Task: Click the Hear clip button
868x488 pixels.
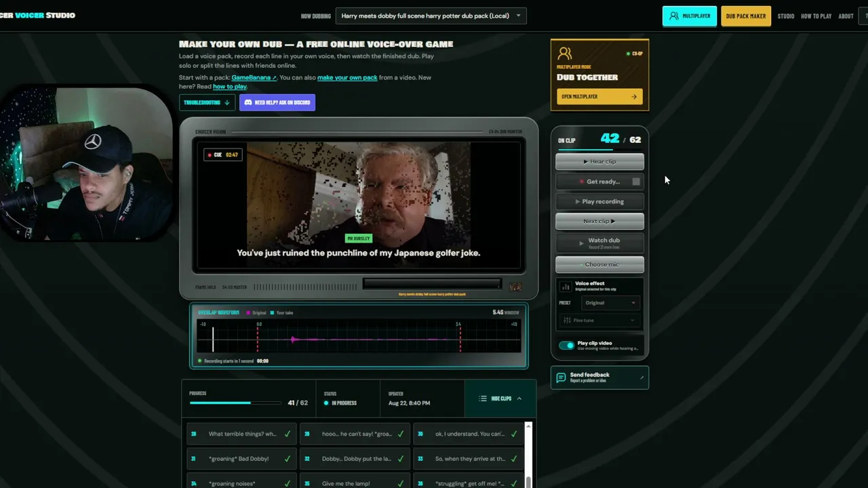Action: (599, 161)
